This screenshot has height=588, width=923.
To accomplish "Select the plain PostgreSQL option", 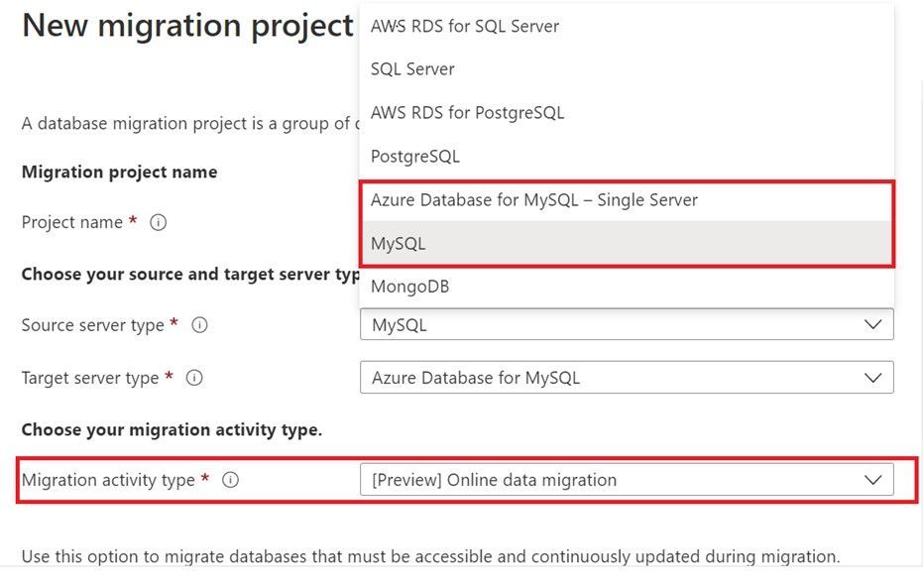I will [x=415, y=157].
